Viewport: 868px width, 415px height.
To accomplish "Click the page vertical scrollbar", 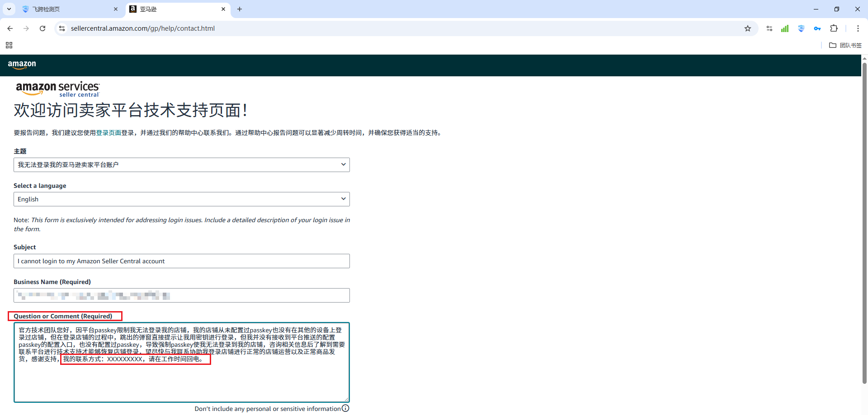I will click(x=864, y=224).
